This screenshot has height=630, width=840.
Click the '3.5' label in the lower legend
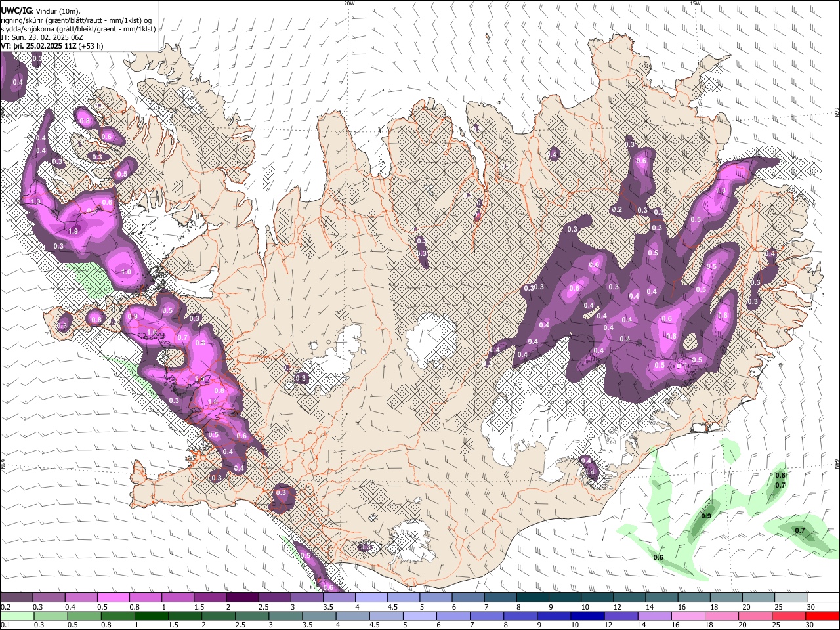click(307, 625)
